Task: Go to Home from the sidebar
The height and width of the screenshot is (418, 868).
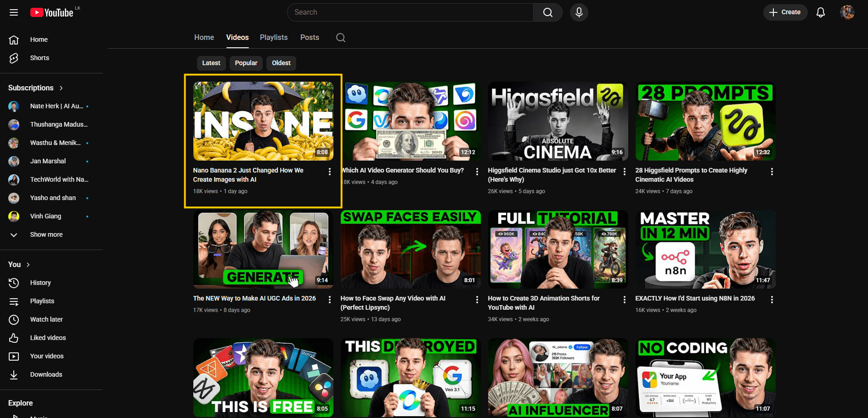Action: pos(39,39)
